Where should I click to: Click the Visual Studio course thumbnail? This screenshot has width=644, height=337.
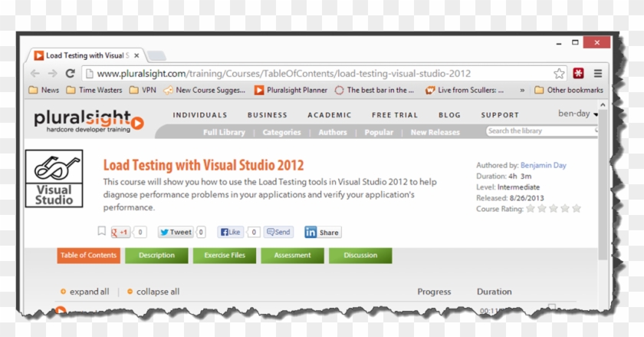54,179
